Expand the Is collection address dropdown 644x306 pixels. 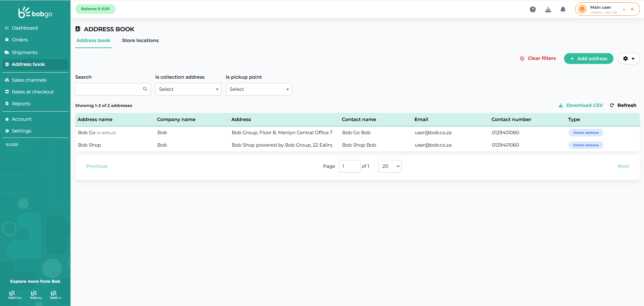click(188, 89)
